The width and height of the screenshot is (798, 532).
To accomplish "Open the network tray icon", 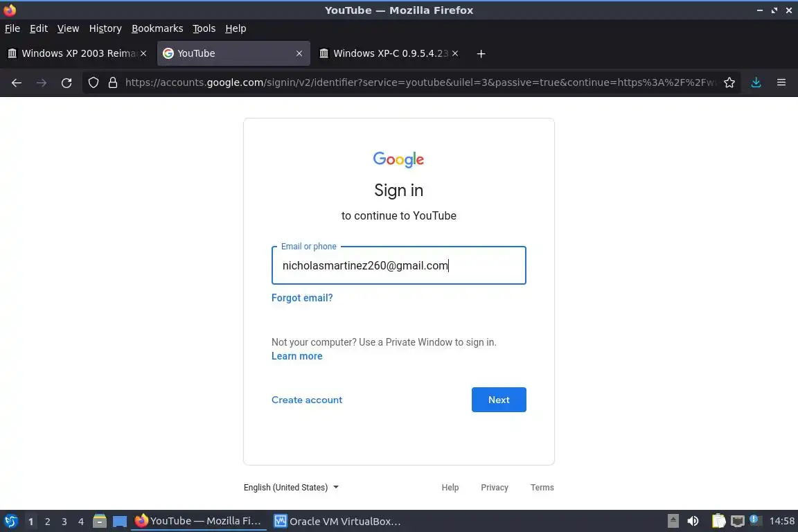I will pos(738,522).
